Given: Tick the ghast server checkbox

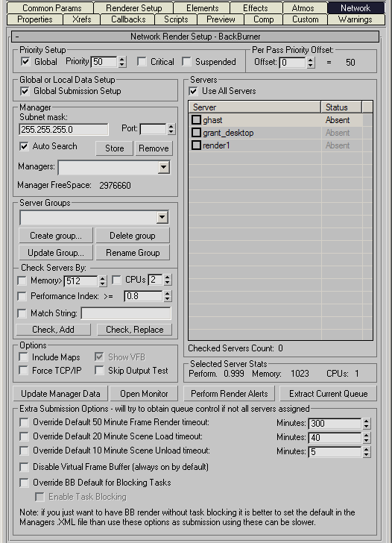Looking at the screenshot, I should (196, 120).
